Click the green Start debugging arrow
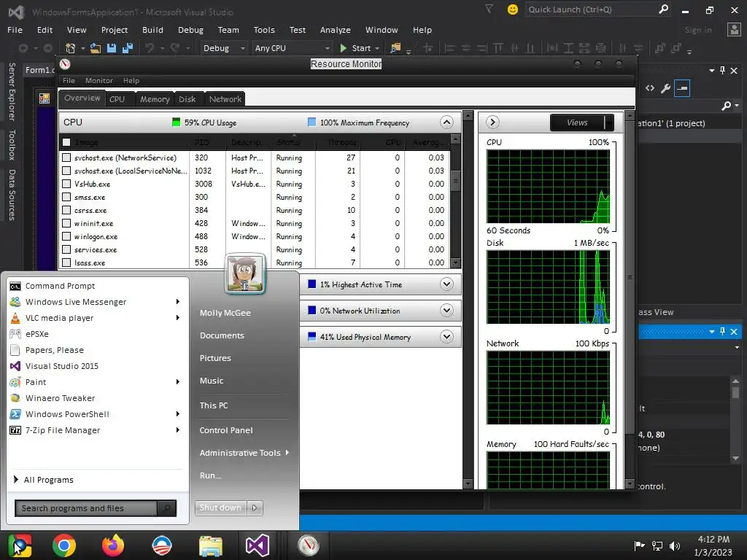Screen dimensions: 747x560 click(343, 48)
